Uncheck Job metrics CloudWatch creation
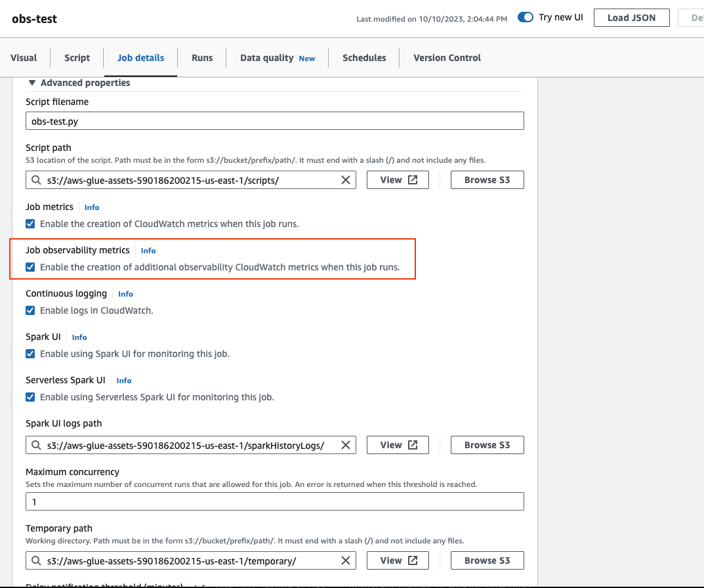Image resolution: width=704 pixels, height=588 pixels. (30, 223)
